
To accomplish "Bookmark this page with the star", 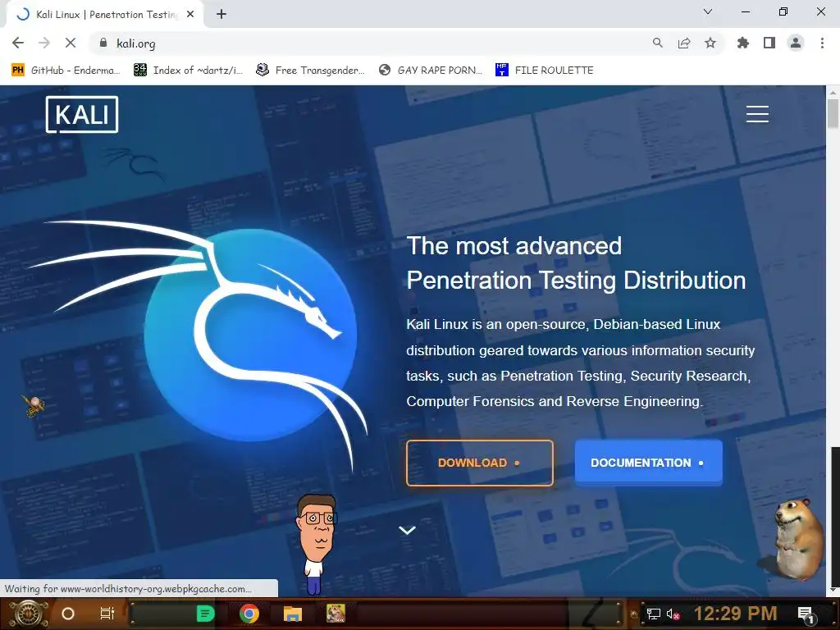I will tap(710, 43).
